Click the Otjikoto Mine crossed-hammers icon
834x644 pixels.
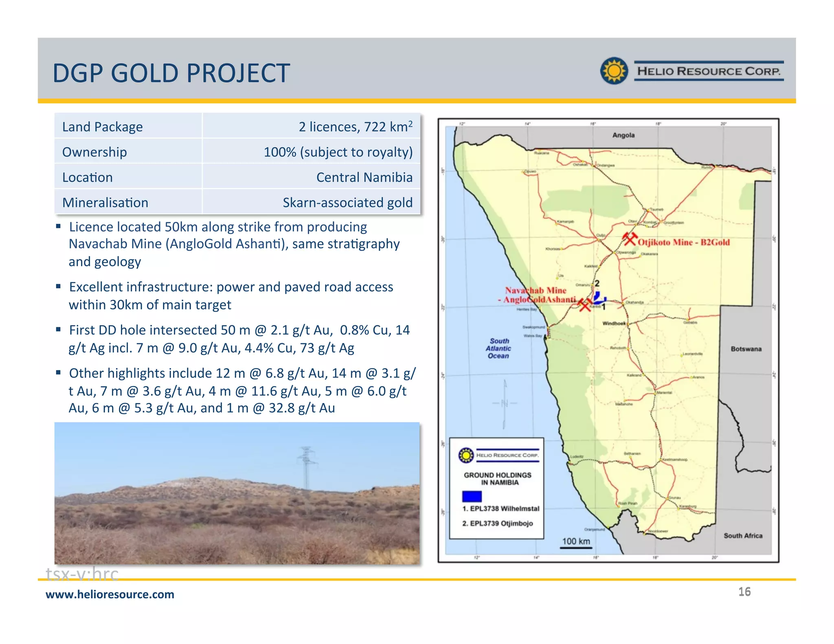click(x=630, y=239)
